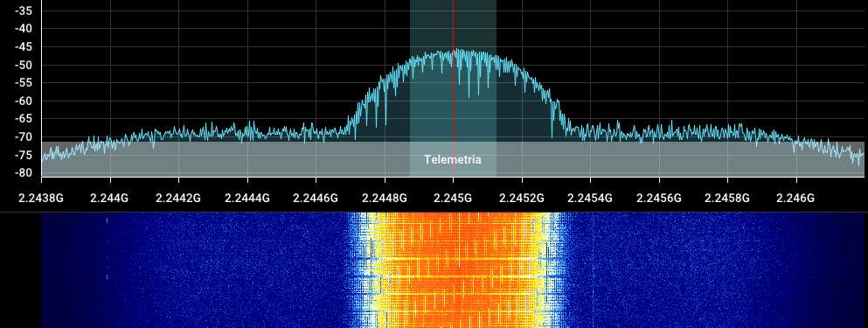Click the 2.2442G frequency label
The height and width of the screenshot is (328, 868).
(178, 198)
